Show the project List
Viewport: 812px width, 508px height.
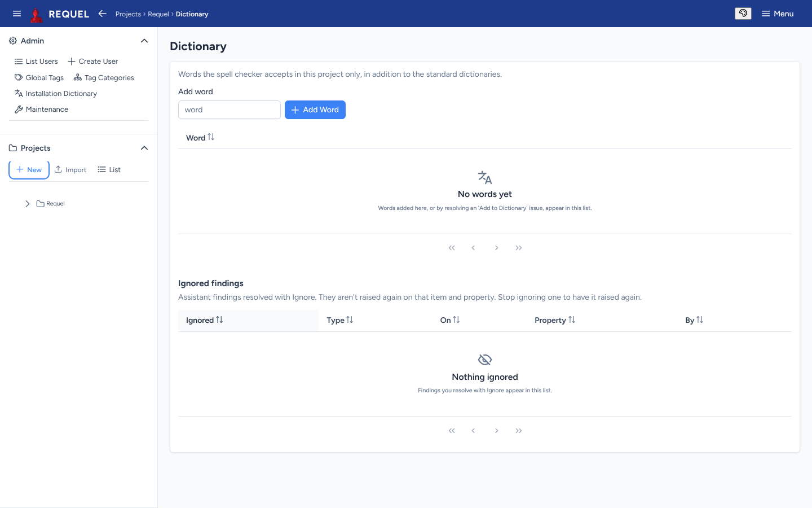pos(109,170)
